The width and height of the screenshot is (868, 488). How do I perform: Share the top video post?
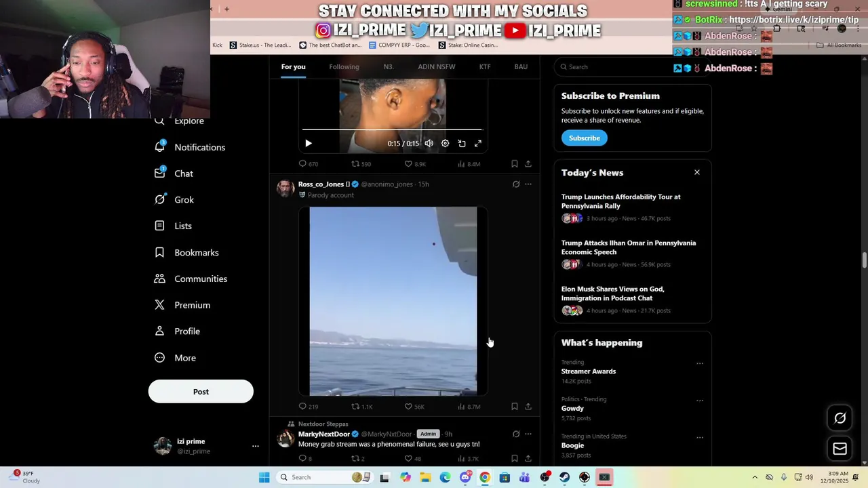pyautogui.click(x=528, y=164)
